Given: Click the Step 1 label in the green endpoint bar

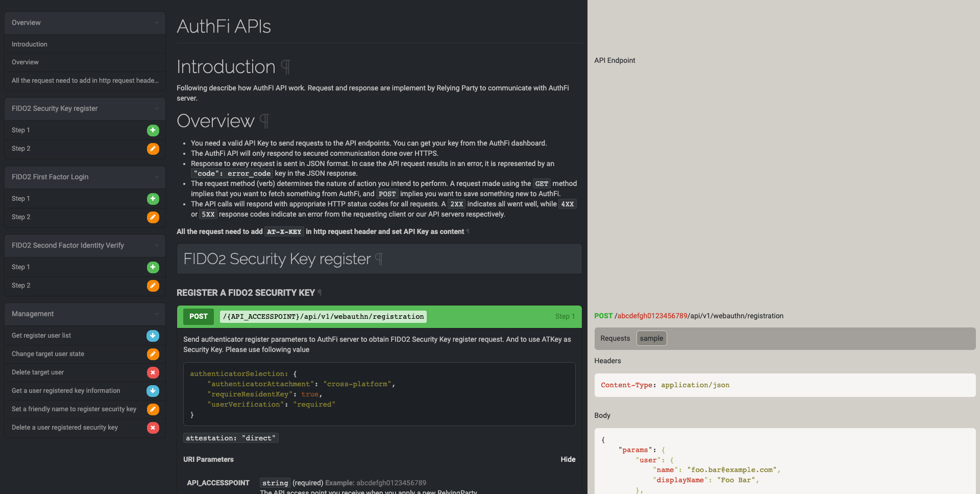Looking at the screenshot, I should coord(565,317).
